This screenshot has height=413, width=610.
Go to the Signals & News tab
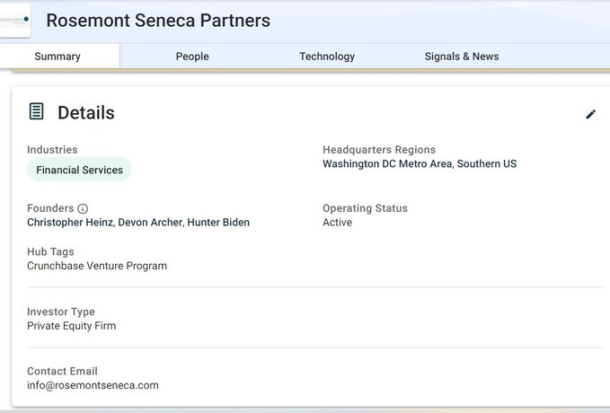click(462, 56)
